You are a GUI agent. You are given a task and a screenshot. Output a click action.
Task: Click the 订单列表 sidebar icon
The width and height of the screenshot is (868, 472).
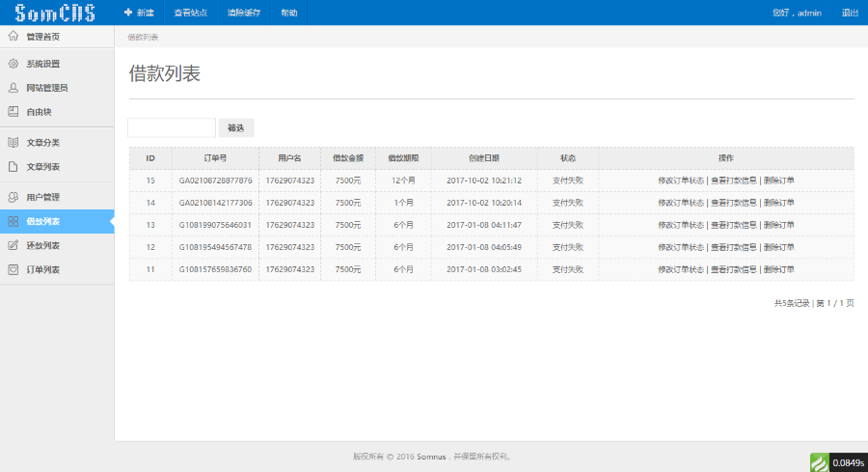click(x=14, y=269)
